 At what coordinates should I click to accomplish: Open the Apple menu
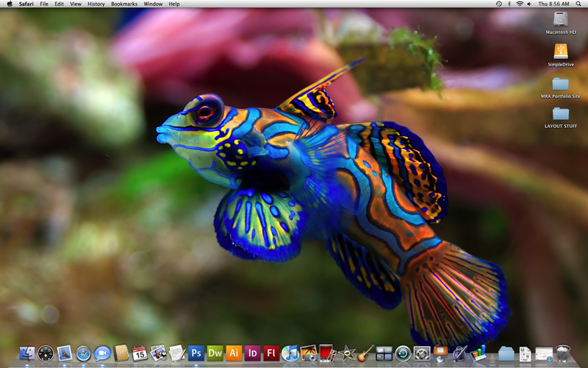(x=10, y=4)
